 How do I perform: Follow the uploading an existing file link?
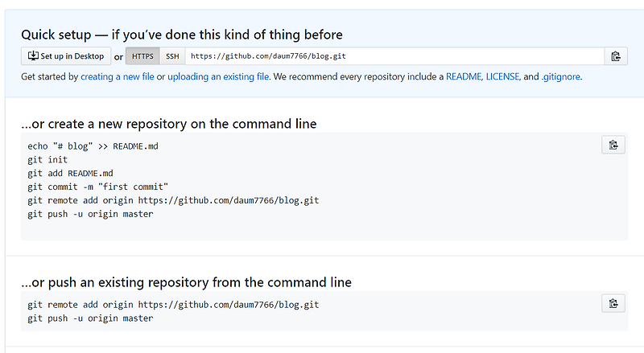coord(218,76)
